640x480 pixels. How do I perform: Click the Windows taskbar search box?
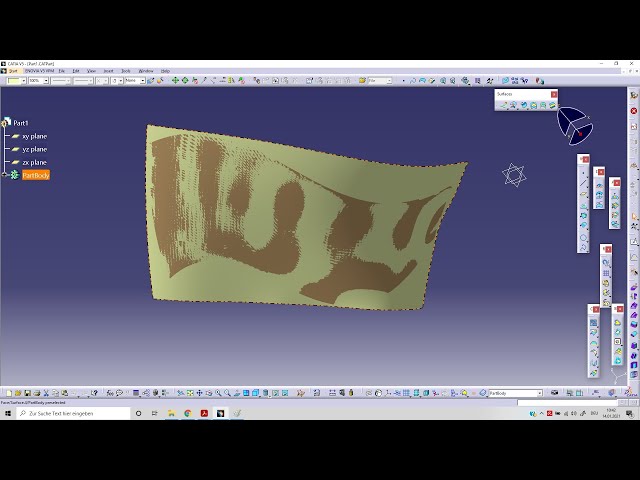pyautogui.click(x=73, y=413)
